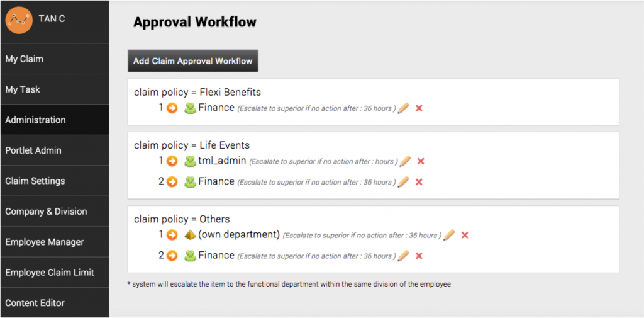
Task: Open Content Editor in sidebar
Action: coord(55,303)
